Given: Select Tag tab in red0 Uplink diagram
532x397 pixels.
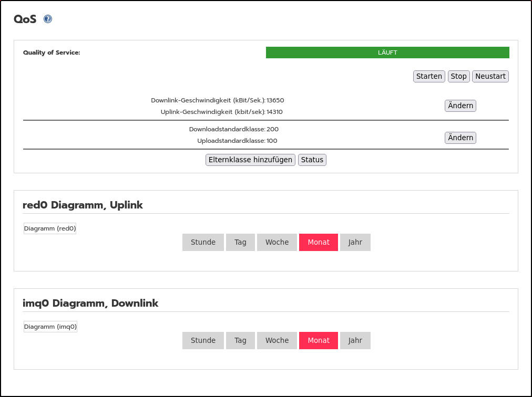Looking at the screenshot, I should tap(240, 242).
